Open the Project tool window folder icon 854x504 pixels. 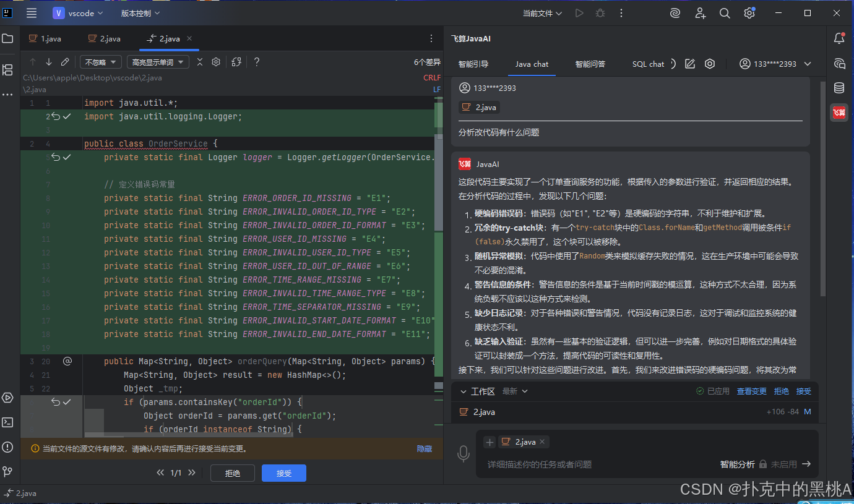coord(7,38)
